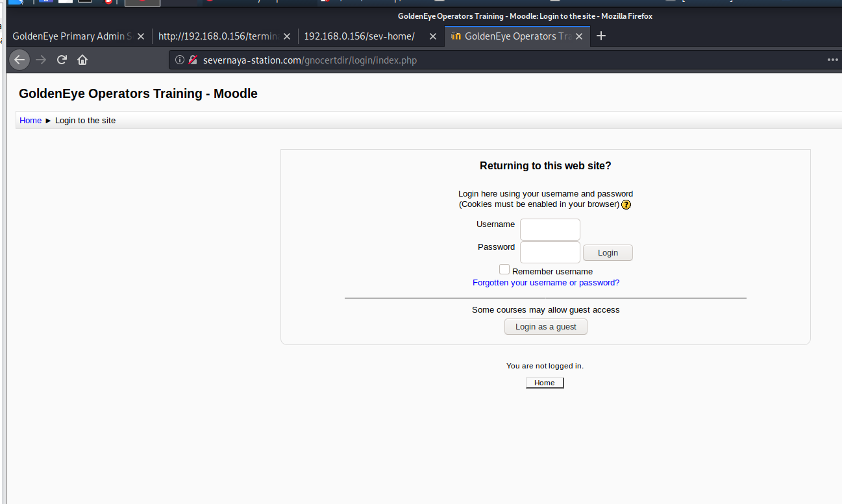
Task: Click 'Login here using your username and password' text
Action: [545, 194]
